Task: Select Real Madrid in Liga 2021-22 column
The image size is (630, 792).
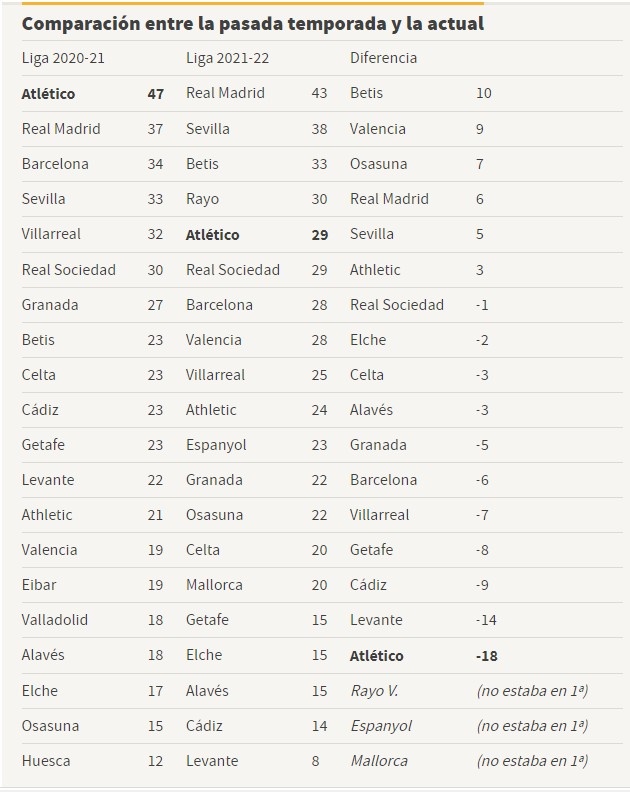Action: click(x=225, y=93)
